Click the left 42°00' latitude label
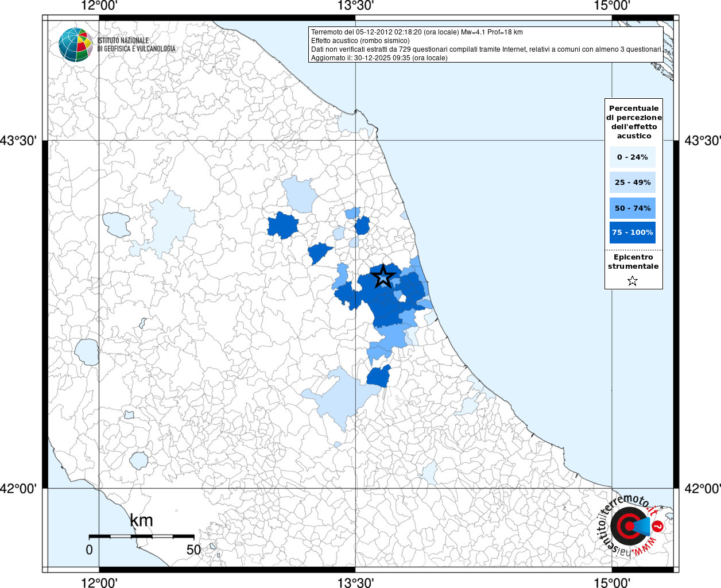Image resolution: width=721 pixels, height=588 pixels. (18, 489)
